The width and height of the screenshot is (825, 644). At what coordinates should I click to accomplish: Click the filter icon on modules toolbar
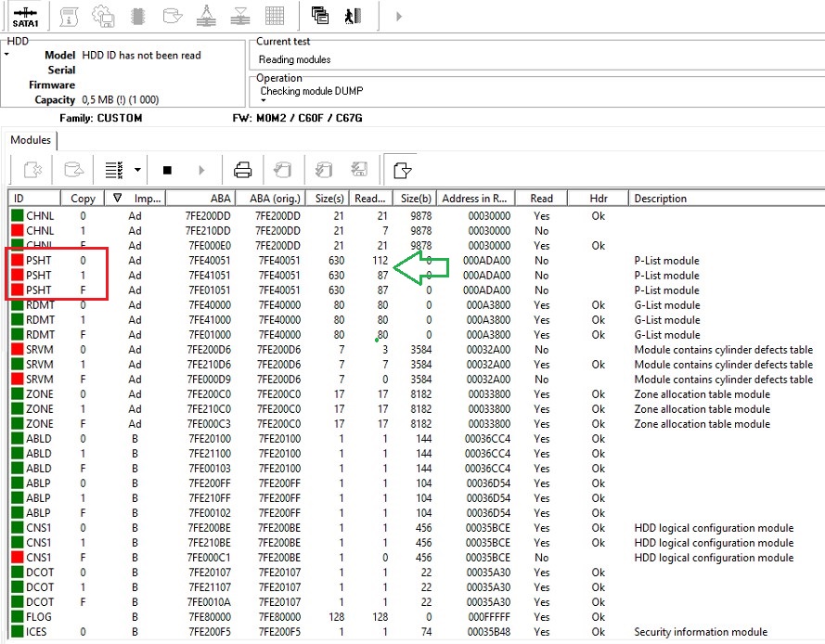coord(402,170)
